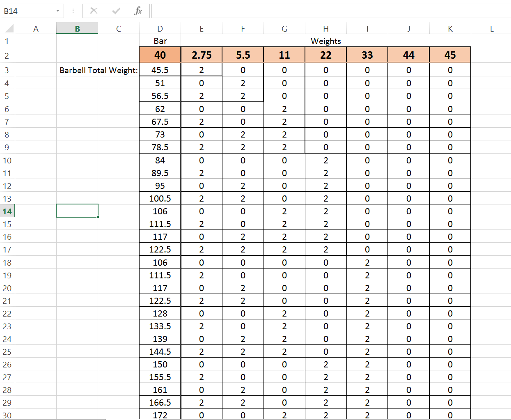Screen dimensions: 511x420
Task: Select the row 22 header
Action: click(x=7, y=314)
